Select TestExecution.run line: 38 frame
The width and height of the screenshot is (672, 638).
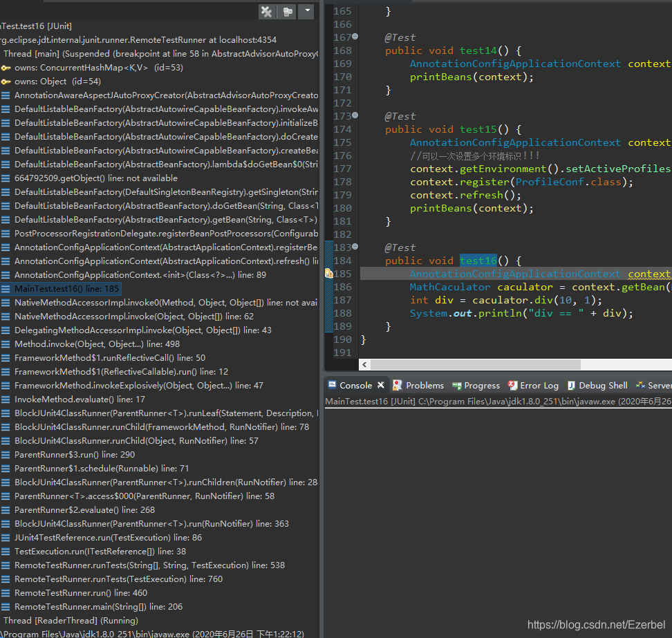tap(100, 552)
